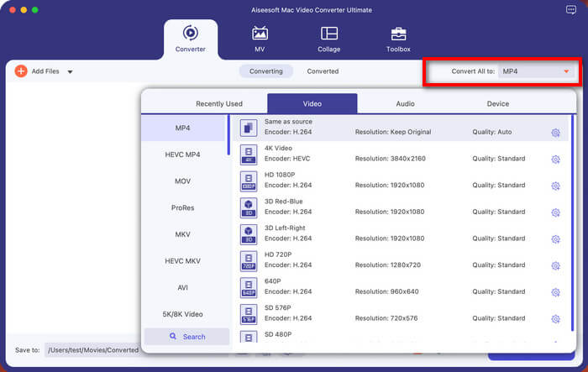Click the Same as source preset icon
This screenshot has height=372, width=588.
click(249, 128)
